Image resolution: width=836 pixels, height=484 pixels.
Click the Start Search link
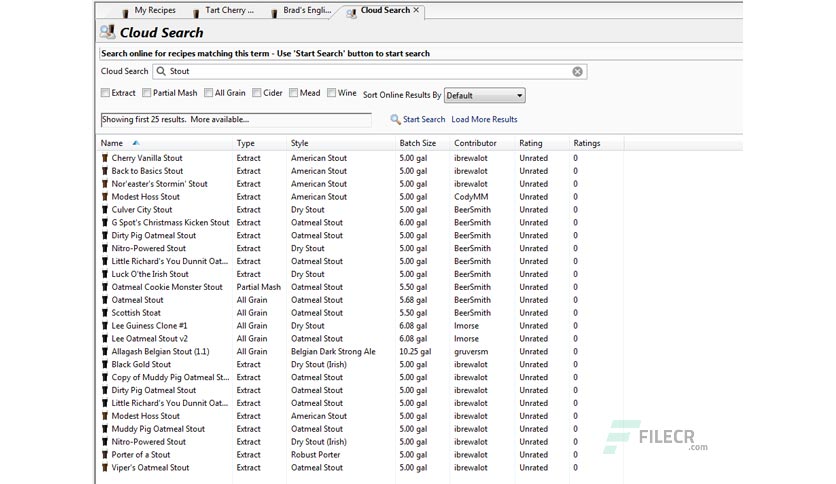pyautogui.click(x=424, y=119)
